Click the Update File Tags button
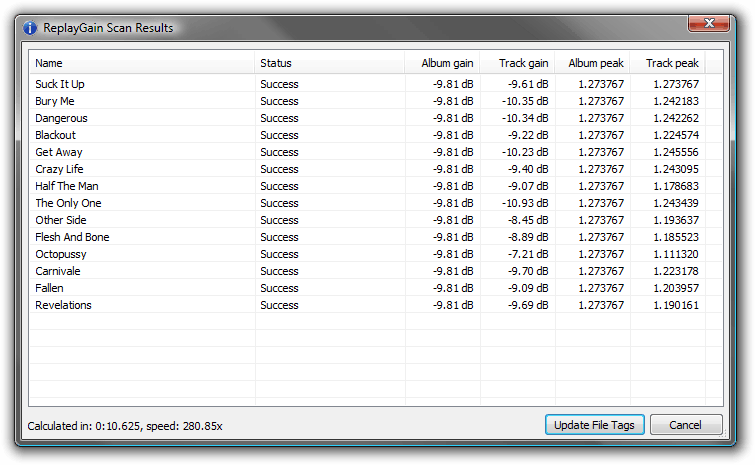This screenshot has height=465, width=755. click(594, 425)
